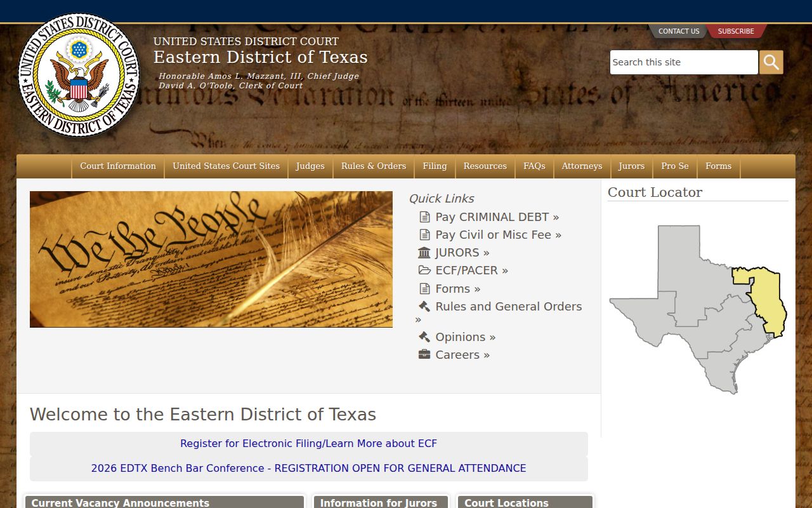Click the document icon beside Pay Civil or Misc Fee
Image resolution: width=812 pixels, height=508 pixels.
point(424,235)
